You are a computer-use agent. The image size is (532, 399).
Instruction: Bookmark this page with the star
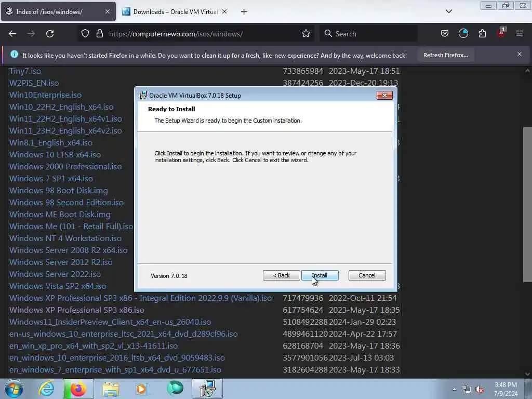305,34
